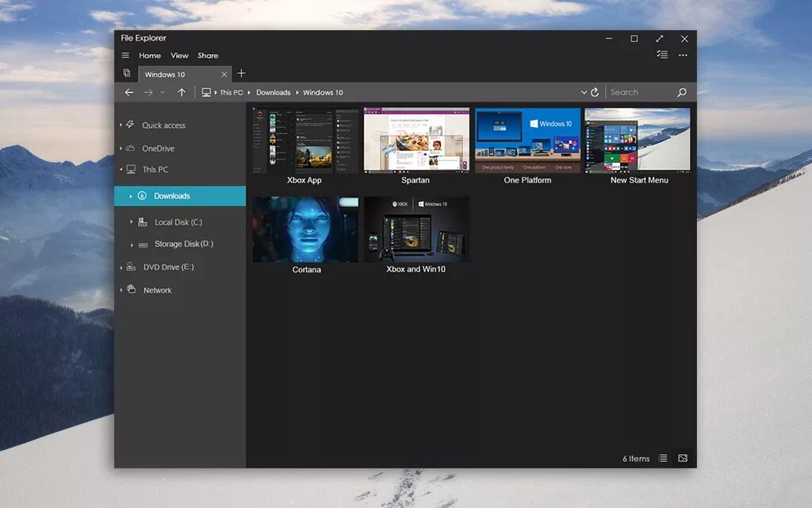The height and width of the screenshot is (508, 812).
Task: Collapse the This PC node arrow
Action: (121, 169)
